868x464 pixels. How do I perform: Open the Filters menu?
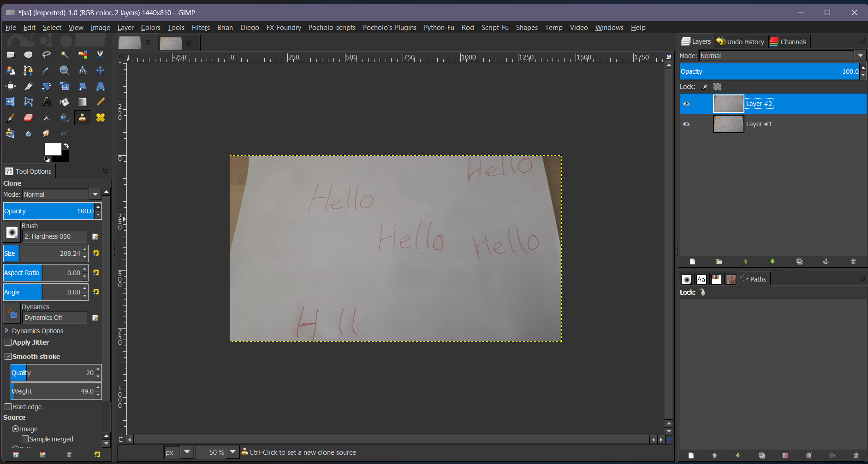[201, 28]
